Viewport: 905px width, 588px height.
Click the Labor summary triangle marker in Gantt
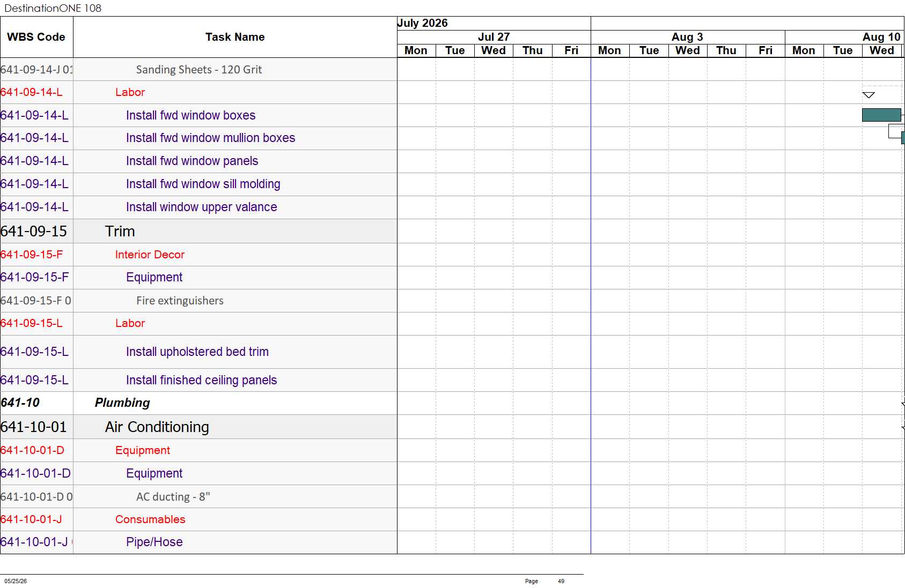click(869, 95)
